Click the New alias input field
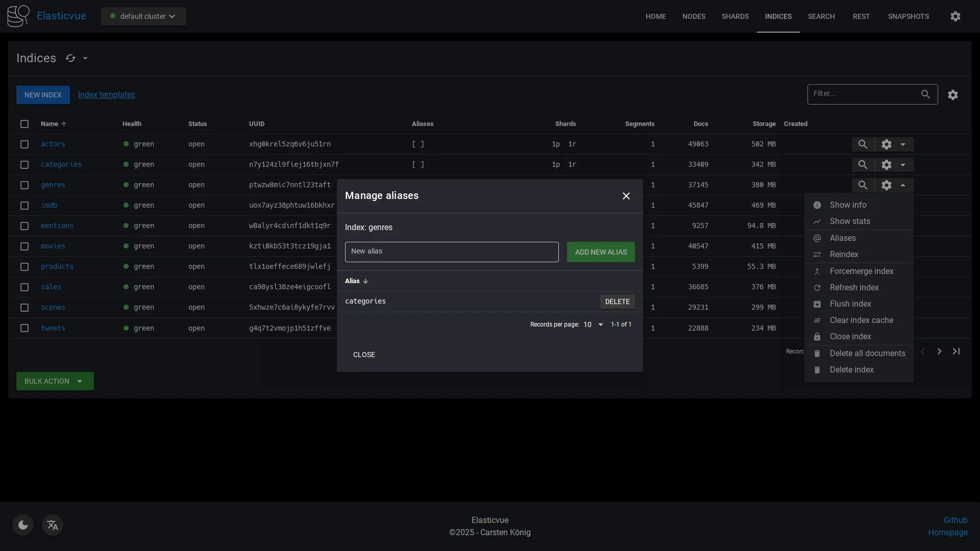This screenshot has width=980, height=551. (451, 252)
